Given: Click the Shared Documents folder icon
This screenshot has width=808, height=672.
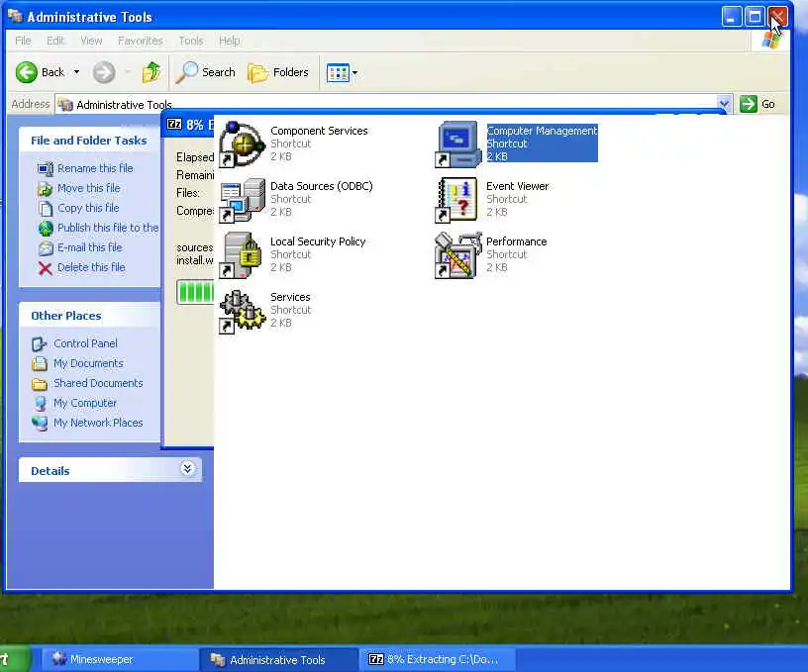Looking at the screenshot, I should pos(40,384).
